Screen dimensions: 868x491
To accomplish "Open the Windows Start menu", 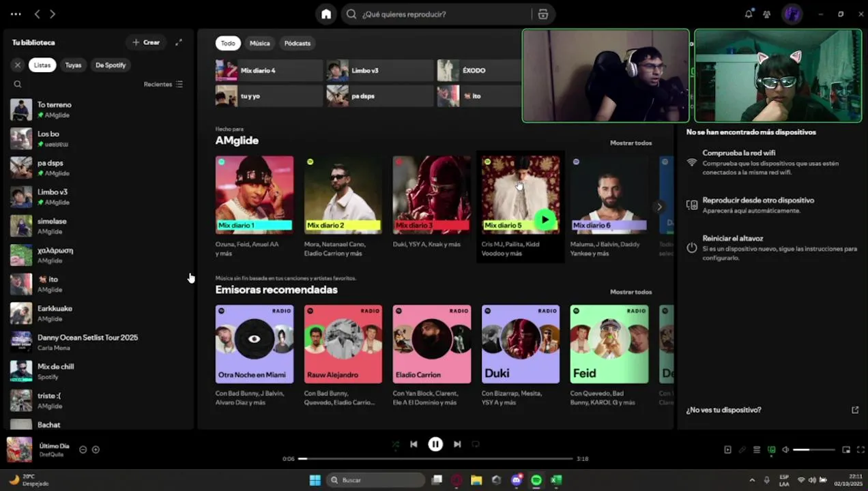I will [x=315, y=480].
